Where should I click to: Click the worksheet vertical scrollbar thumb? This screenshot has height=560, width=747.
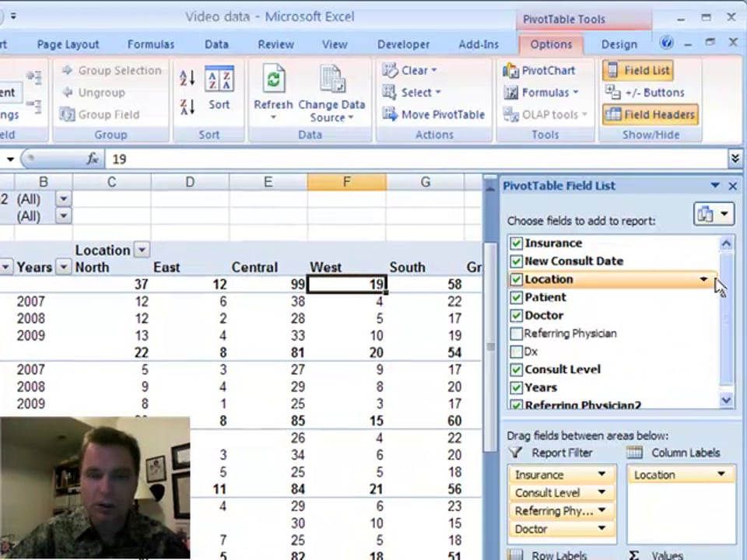click(489, 348)
